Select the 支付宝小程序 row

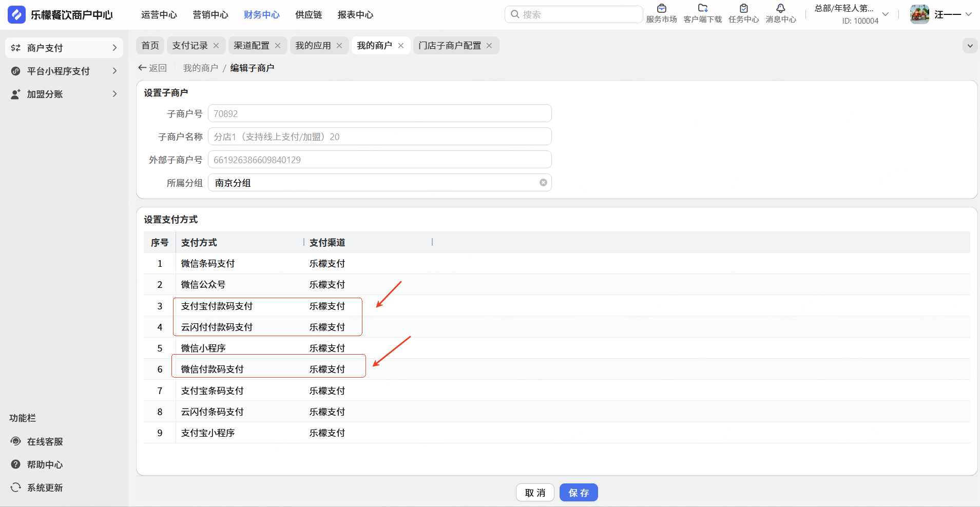[x=557, y=433]
